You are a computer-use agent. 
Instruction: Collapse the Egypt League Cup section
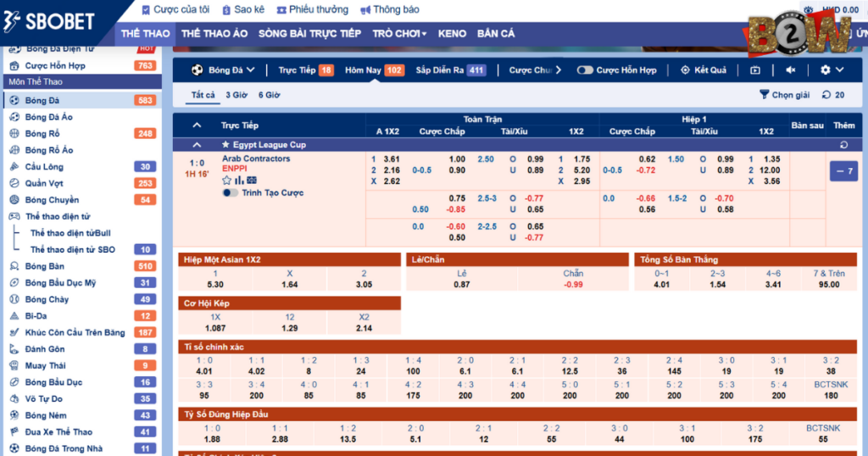[x=197, y=145]
